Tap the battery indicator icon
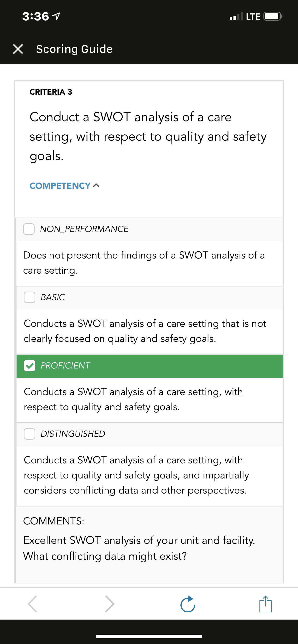Viewport: 298px width, 644px height. click(x=273, y=17)
